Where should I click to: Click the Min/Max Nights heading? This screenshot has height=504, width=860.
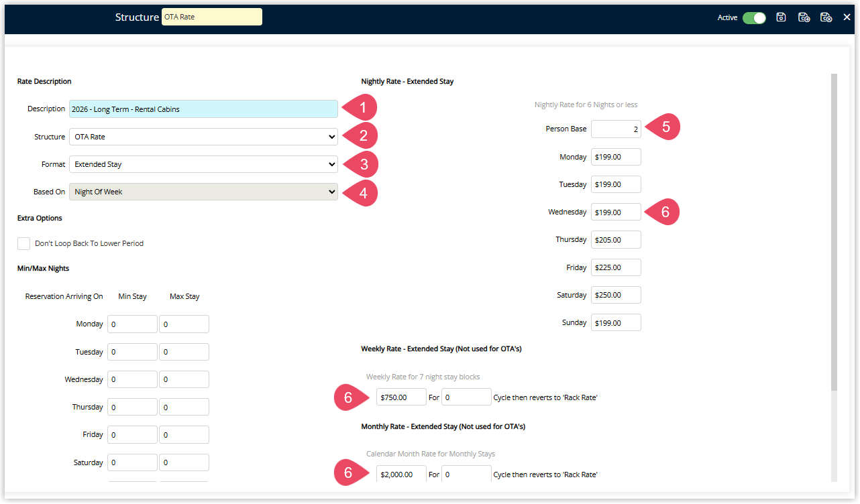pyautogui.click(x=43, y=269)
